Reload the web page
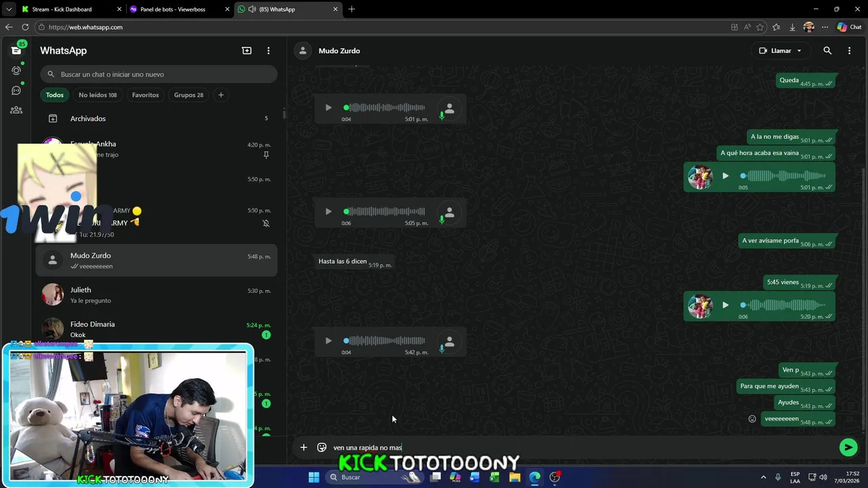 coord(25,27)
